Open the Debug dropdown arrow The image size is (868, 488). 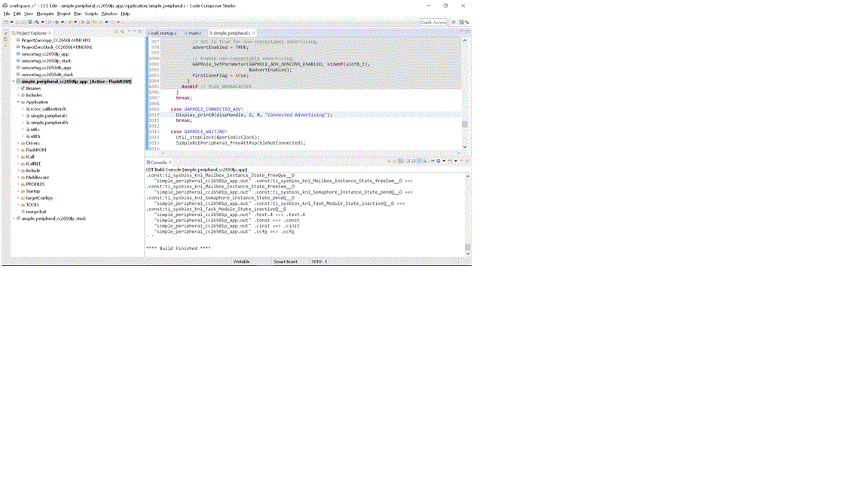click(x=63, y=22)
